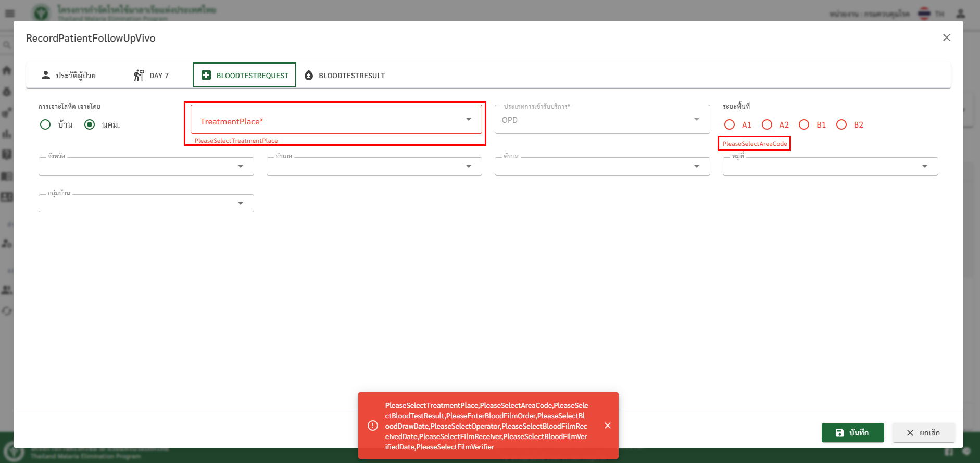This screenshot has width=980, height=463.
Task: Choose area code B2
Action: point(841,124)
